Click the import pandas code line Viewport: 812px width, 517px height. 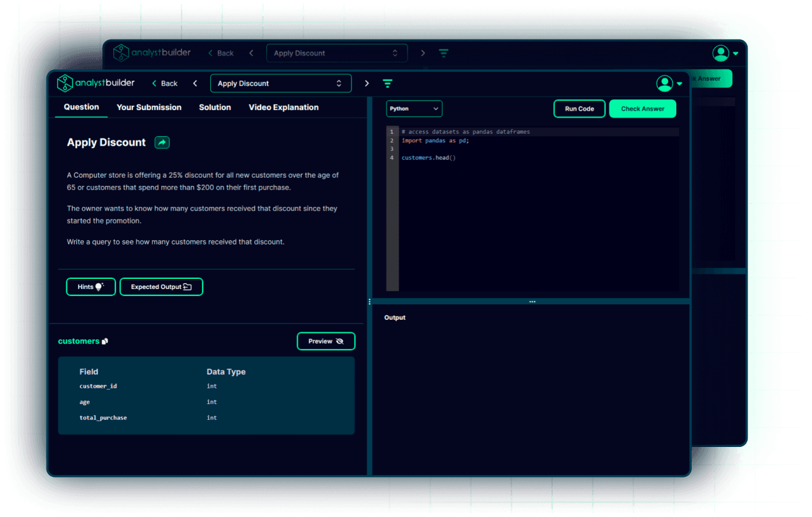click(435, 141)
